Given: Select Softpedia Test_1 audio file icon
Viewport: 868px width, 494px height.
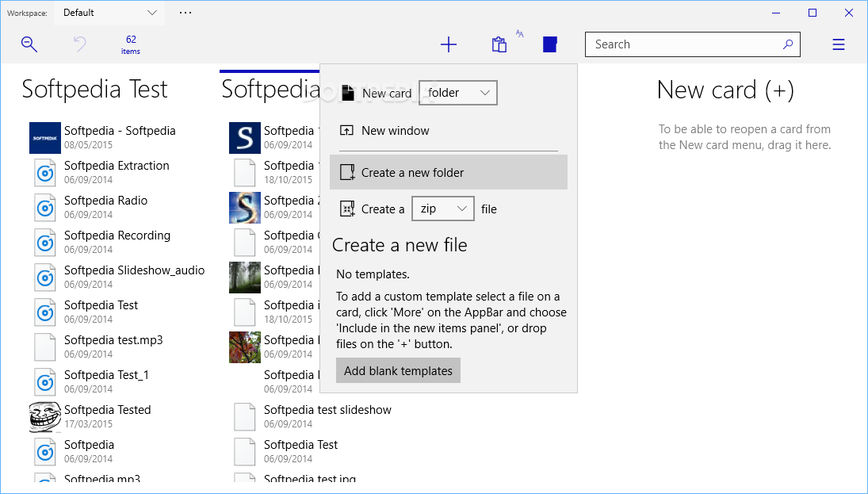Looking at the screenshot, I should point(45,382).
